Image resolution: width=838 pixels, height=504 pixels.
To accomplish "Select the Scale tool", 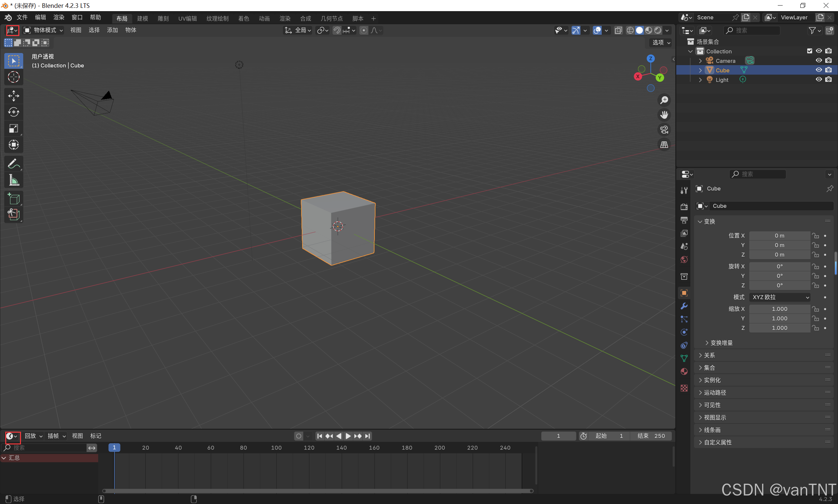I will coord(14,128).
